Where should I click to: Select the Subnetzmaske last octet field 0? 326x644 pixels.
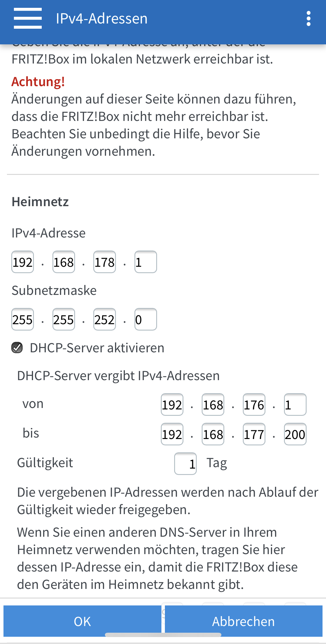146,319
